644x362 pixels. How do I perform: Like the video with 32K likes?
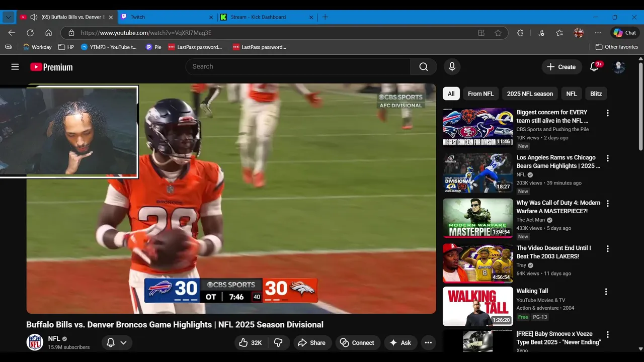point(251,343)
